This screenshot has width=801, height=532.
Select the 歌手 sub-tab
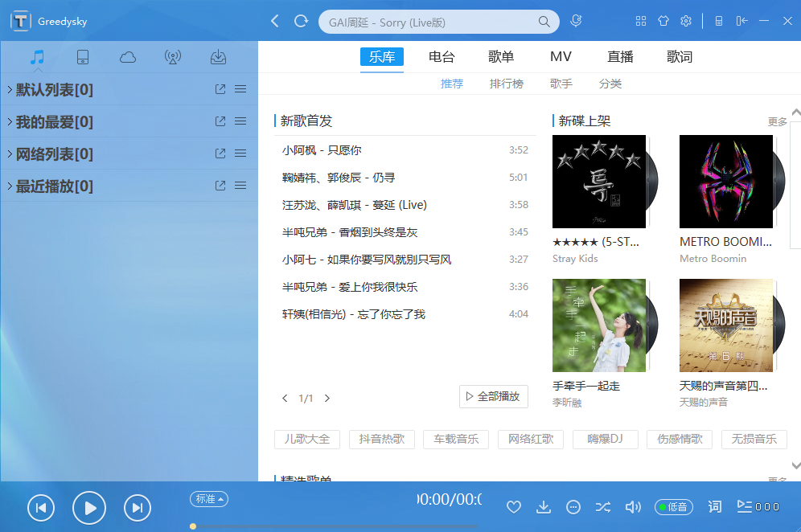click(561, 84)
